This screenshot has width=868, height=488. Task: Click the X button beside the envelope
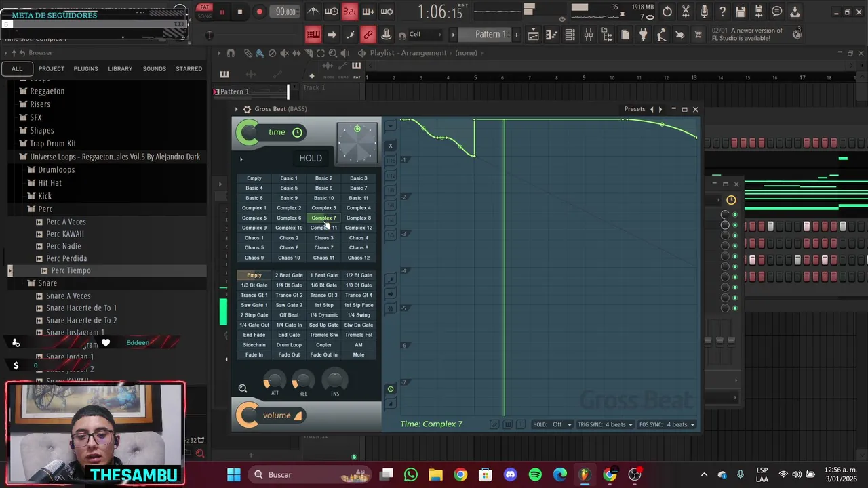click(390, 146)
